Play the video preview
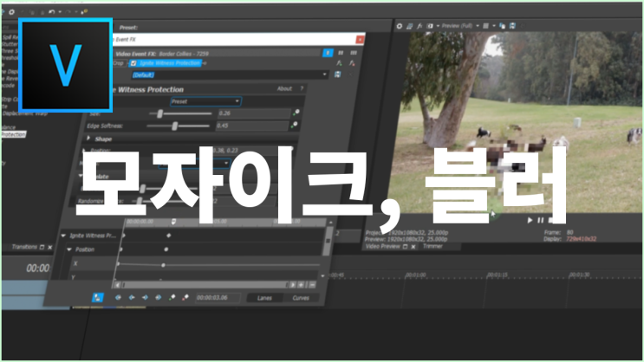 click(x=530, y=220)
